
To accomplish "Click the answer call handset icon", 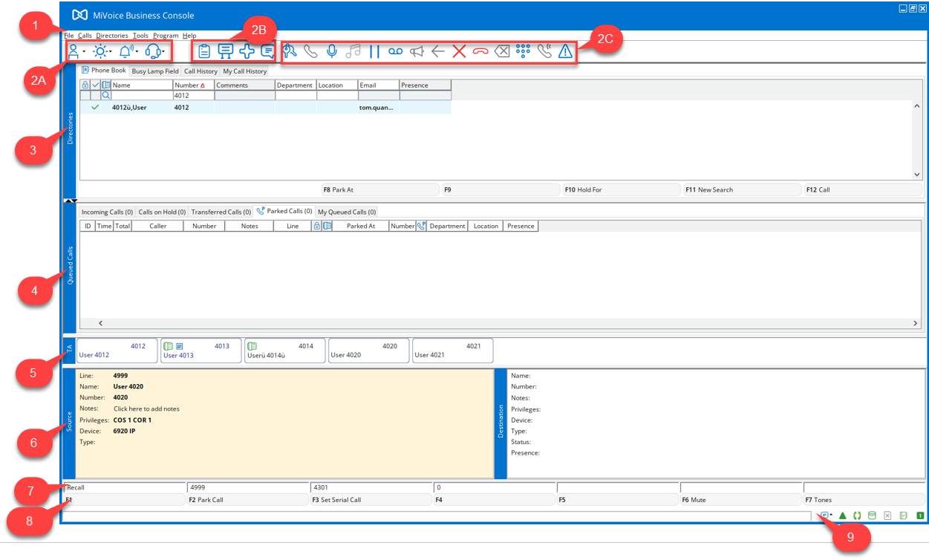I will (x=310, y=51).
